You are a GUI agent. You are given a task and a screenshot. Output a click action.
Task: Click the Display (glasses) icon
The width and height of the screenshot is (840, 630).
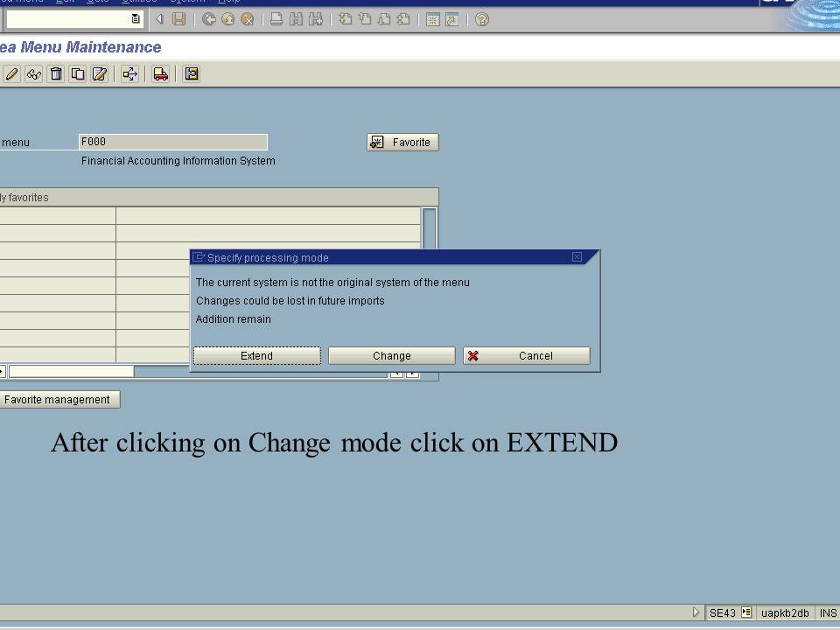(x=34, y=73)
